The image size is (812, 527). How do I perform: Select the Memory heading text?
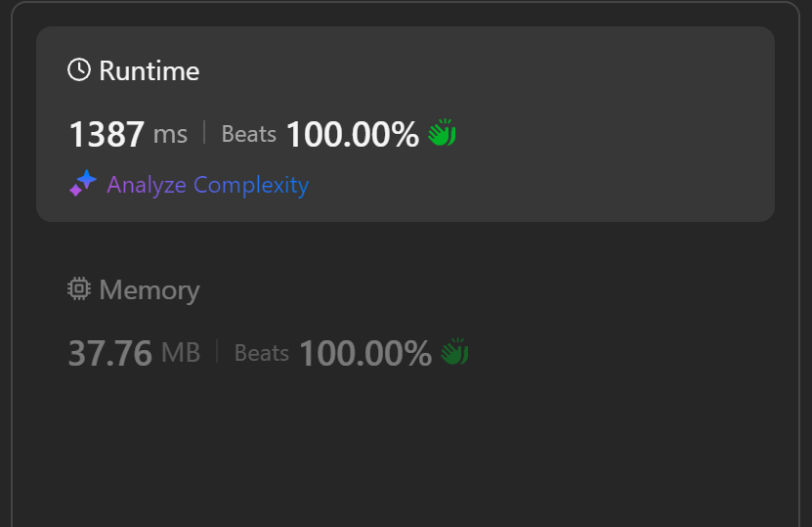pos(149,290)
